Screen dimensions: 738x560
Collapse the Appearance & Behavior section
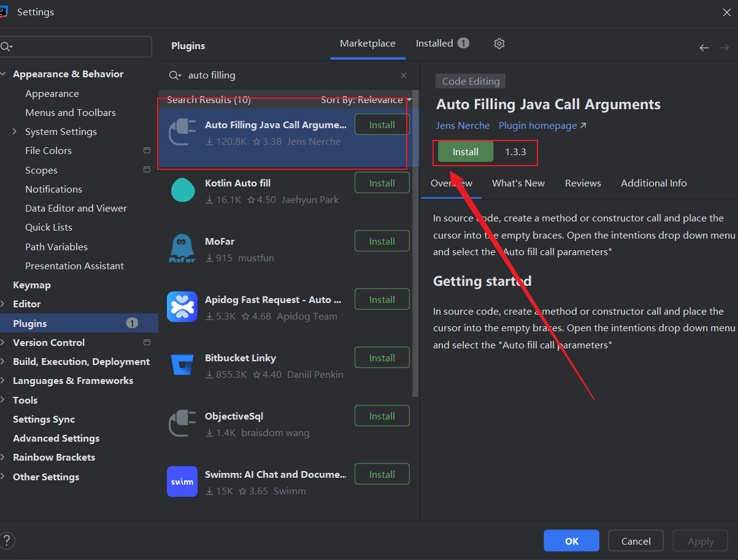point(4,74)
